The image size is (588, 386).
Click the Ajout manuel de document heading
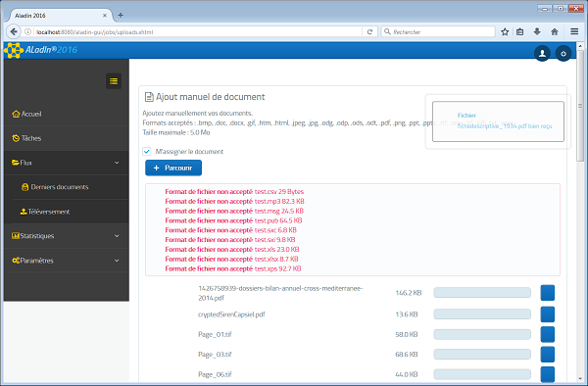211,97
